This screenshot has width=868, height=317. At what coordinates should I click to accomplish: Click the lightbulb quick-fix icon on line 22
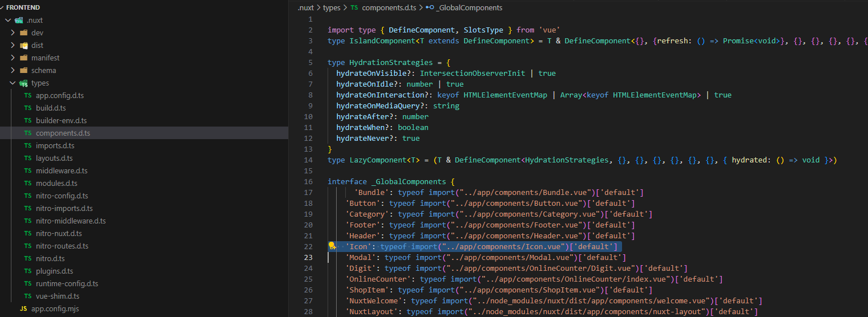[x=331, y=246]
